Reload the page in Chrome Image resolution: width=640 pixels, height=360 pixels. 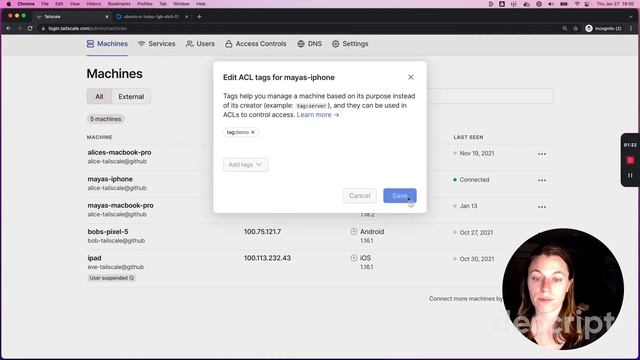click(x=30, y=29)
